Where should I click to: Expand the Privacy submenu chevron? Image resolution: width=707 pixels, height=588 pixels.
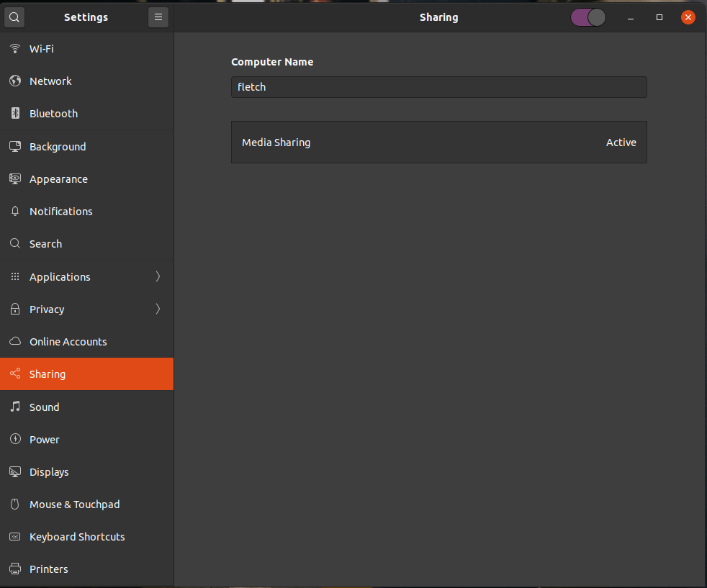click(x=158, y=309)
